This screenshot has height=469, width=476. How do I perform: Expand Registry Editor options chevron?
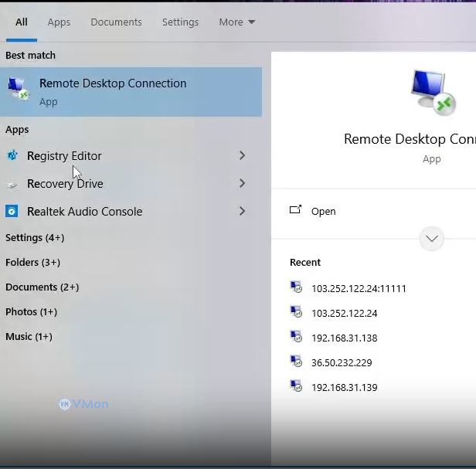click(242, 155)
